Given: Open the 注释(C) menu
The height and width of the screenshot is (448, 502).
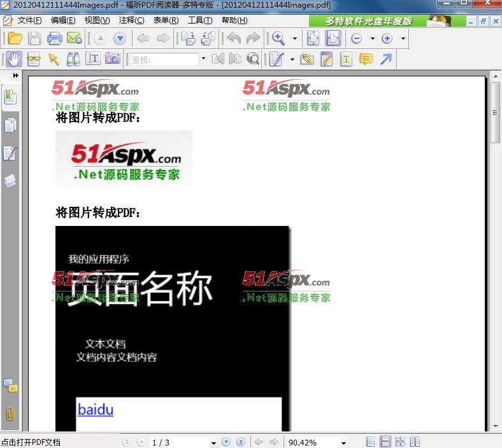Looking at the screenshot, I should point(131,20).
